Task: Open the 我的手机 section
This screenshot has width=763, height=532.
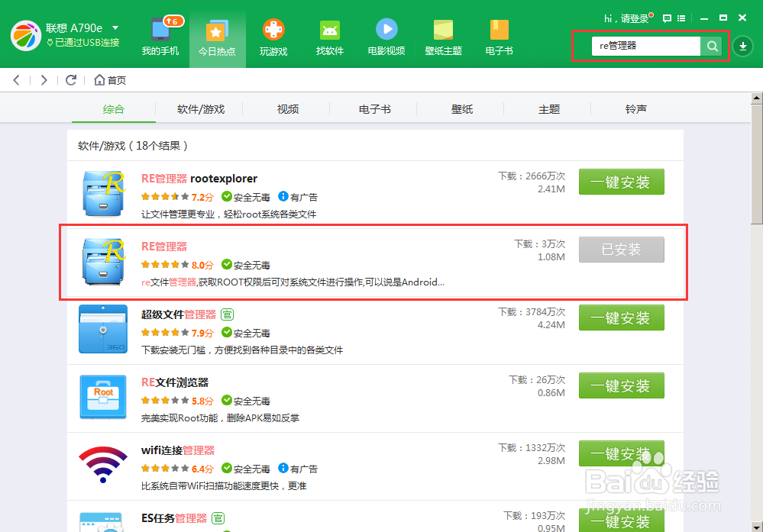Action: 160,37
